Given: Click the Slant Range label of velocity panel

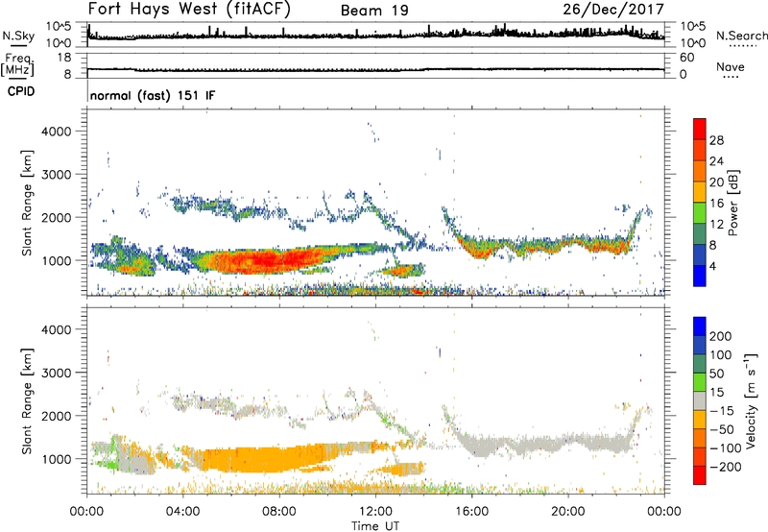Looking at the screenshot, I should click(27, 401).
